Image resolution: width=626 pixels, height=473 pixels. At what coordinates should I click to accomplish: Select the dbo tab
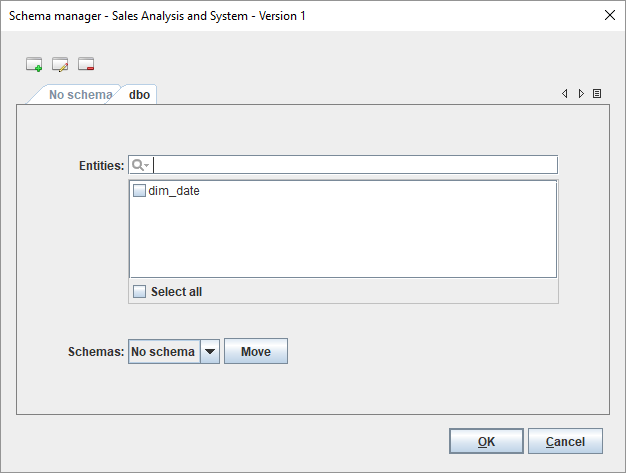pos(140,95)
